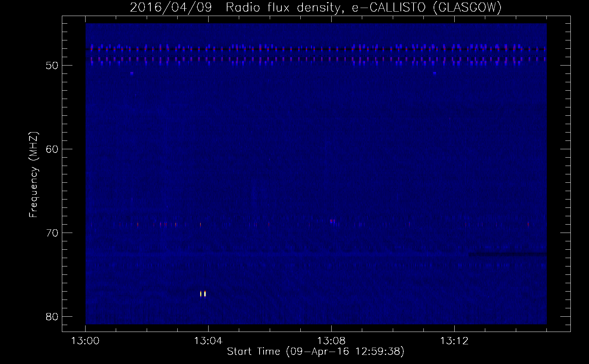Click the "Start Time (09-Apr-16 12:59:38)" x-axis label
Screen dimensions: 589x364
[316, 352]
